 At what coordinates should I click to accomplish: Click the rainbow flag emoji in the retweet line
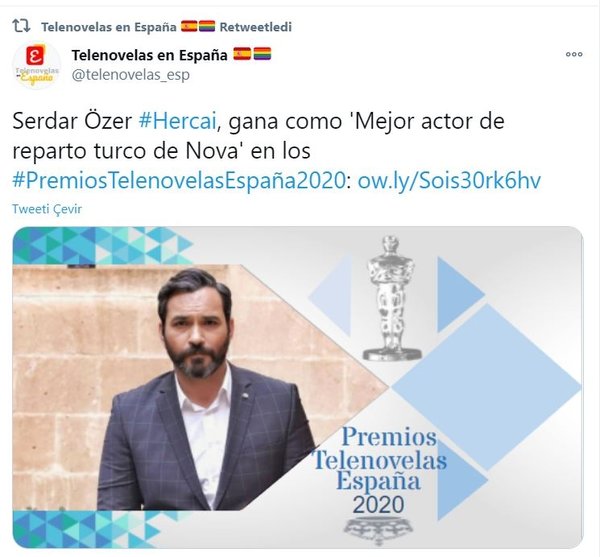pos(207,26)
